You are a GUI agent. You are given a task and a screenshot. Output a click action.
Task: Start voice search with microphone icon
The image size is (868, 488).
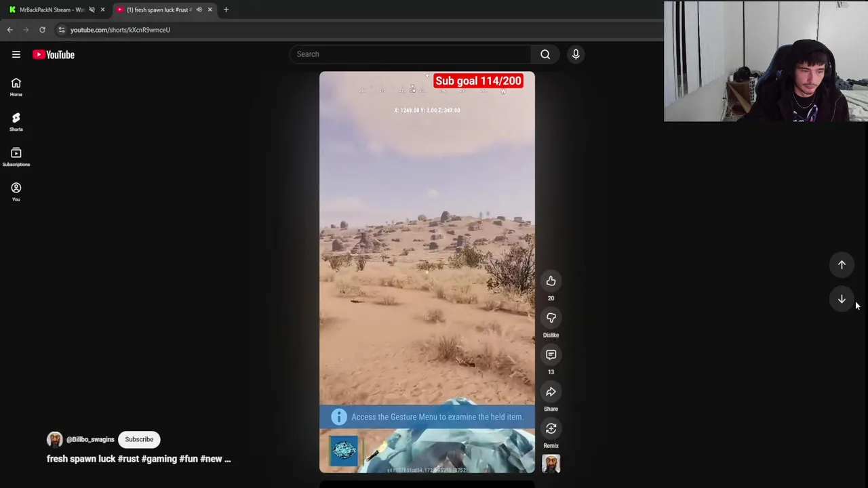(x=576, y=54)
